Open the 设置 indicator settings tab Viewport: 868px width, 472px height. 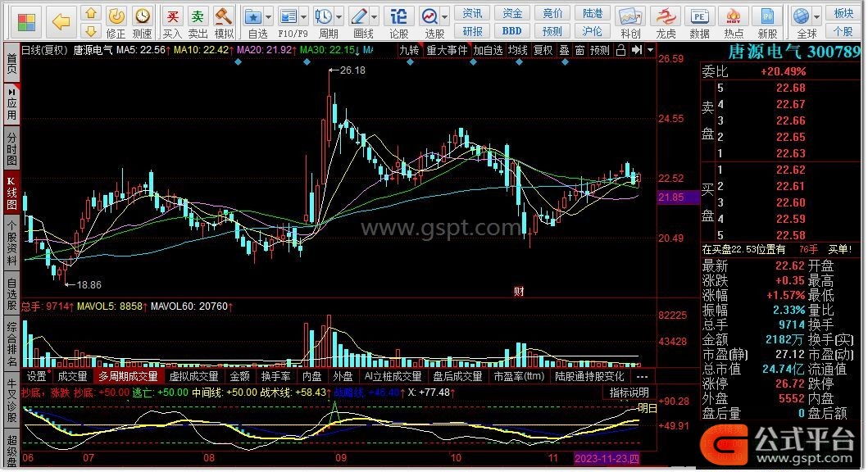pos(37,377)
